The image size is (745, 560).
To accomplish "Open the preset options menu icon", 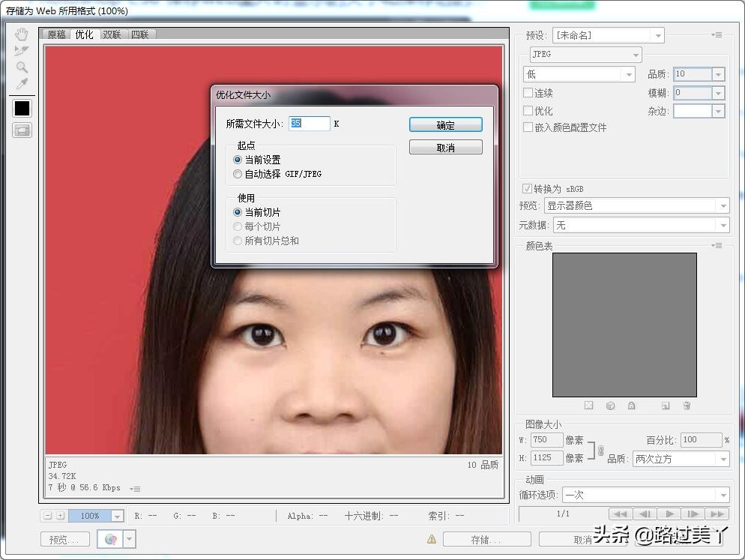I will coord(717,35).
